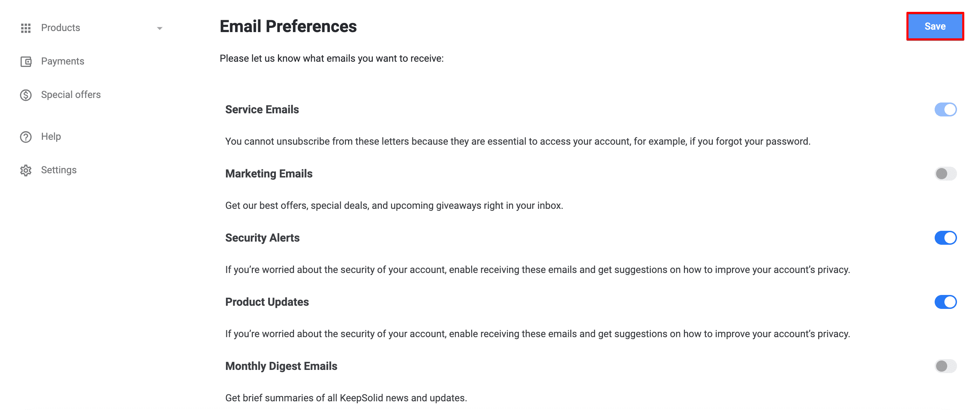Go to Payments section
The width and height of the screenshot is (980, 410).
[x=62, y=61]
